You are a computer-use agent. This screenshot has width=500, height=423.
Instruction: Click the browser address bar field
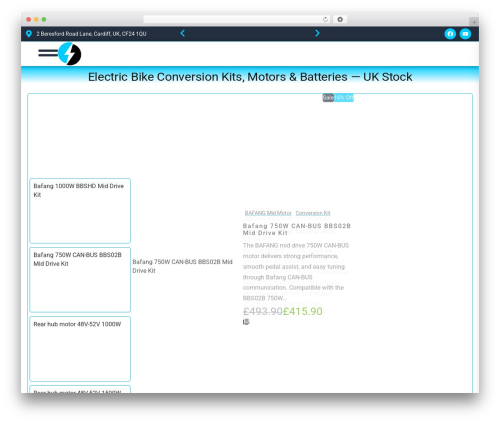237,20
